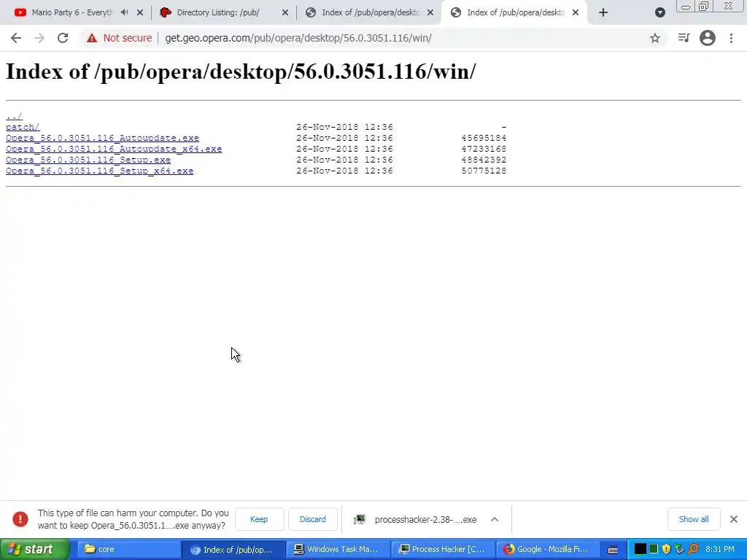The width and height of the screenshot is (747, 560).
Task: Open the patch/ folder link
Action: 23,127
